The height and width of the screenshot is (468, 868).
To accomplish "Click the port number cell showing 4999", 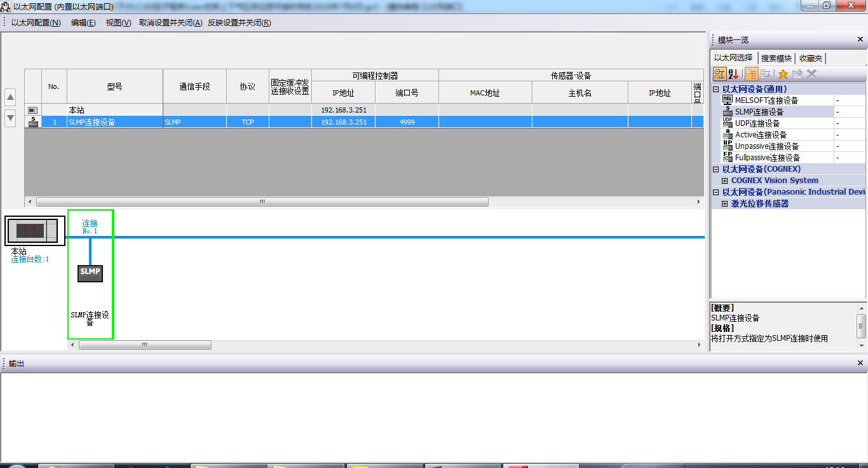I will 407,122.
